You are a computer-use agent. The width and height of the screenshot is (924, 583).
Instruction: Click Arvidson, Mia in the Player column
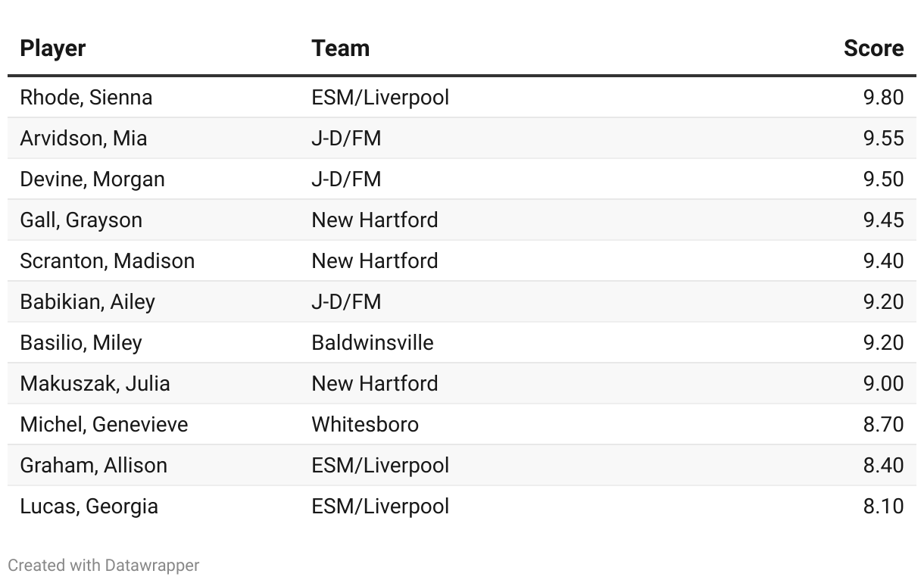pyautogui.click(x=83, y=139)
